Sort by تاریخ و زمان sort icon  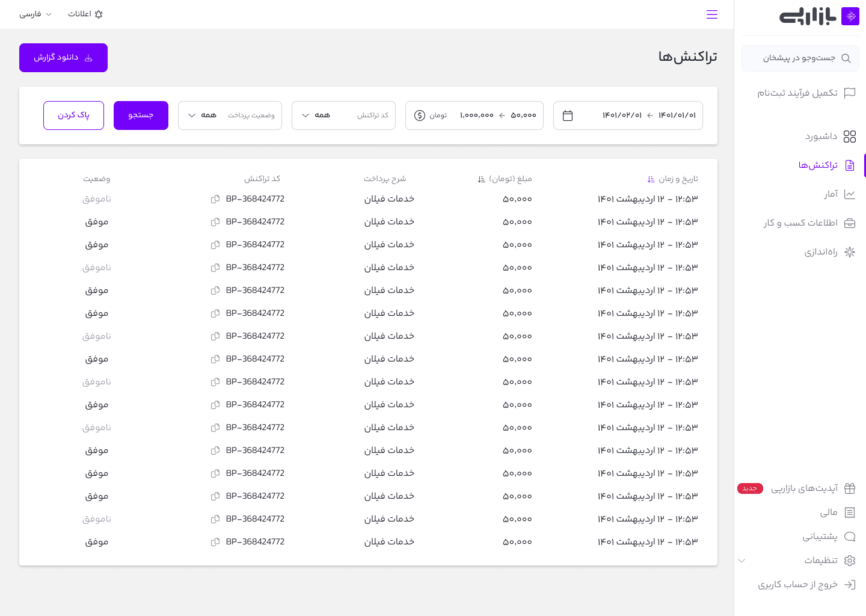pyautogui.click(x=651, y=179)
